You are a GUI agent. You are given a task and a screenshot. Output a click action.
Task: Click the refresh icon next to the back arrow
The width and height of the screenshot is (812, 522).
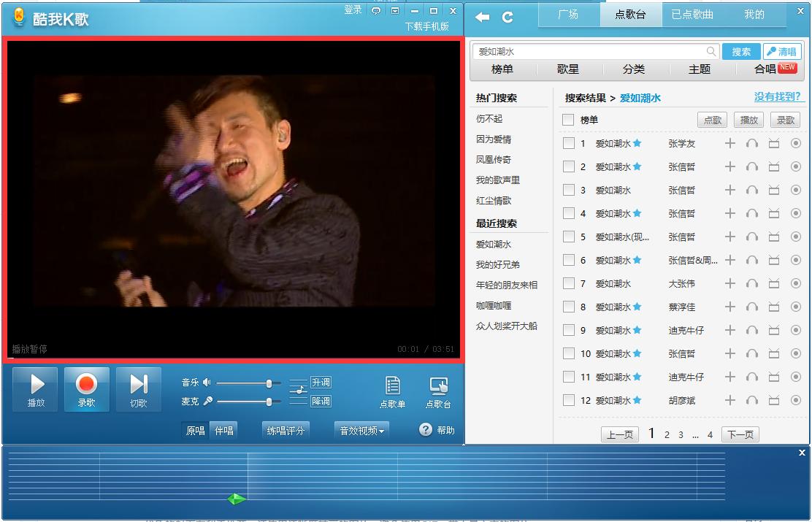click(x=507, y=15)
